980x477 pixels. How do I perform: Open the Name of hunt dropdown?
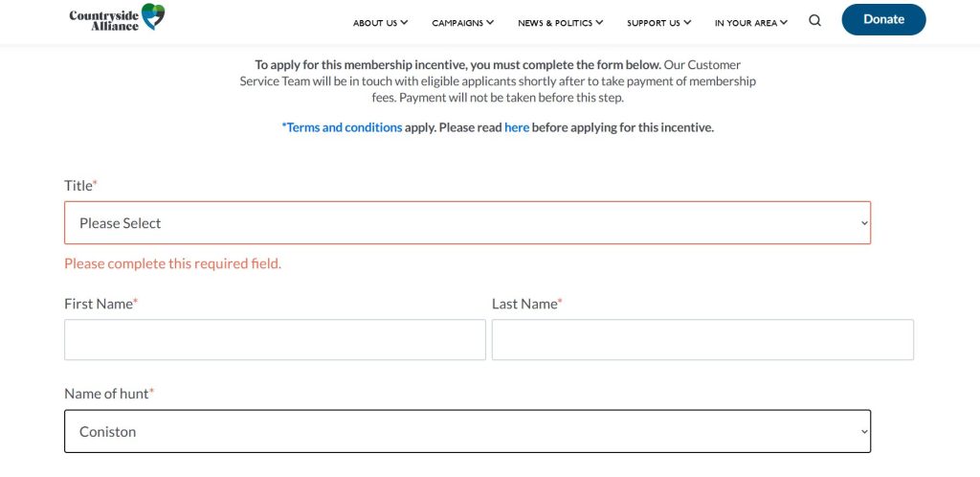pyautogui.click(x=467, y=431)
